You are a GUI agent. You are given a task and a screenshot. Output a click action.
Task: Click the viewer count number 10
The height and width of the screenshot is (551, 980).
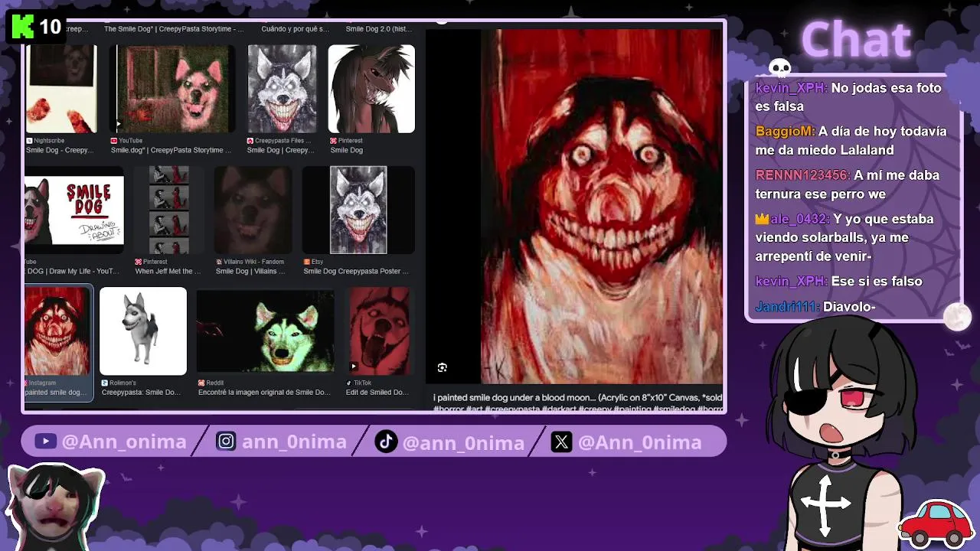coord(50,28)
